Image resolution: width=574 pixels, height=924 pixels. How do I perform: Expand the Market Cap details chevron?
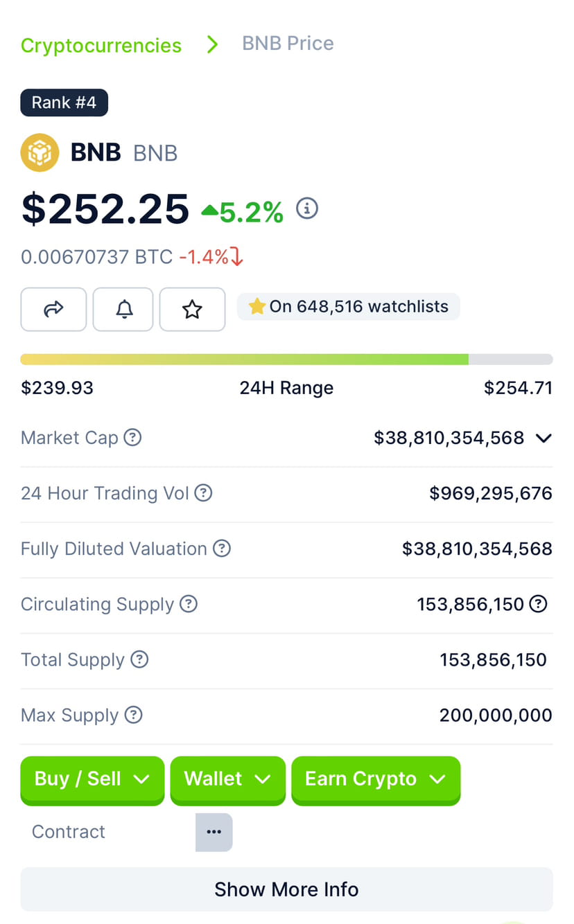tap(544, 438)
